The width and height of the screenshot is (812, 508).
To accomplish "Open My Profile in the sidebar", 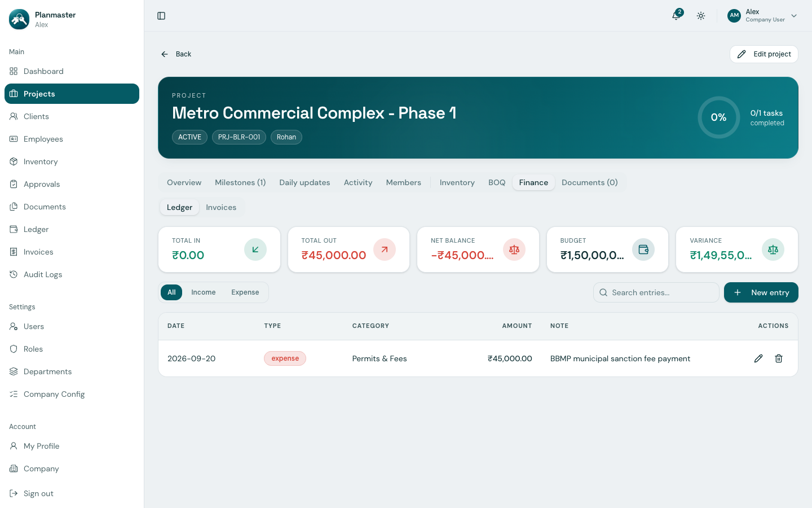I will point(72,446).
